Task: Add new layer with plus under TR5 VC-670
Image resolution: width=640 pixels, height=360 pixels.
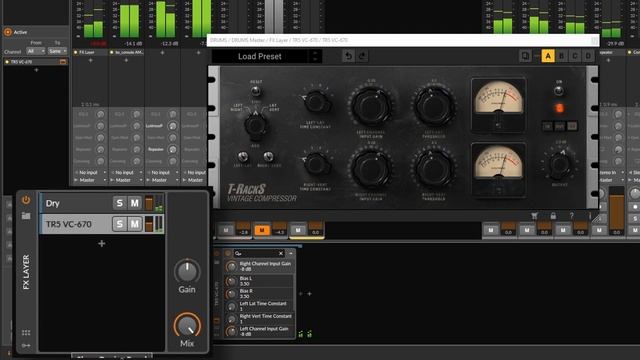Action: [102, 244]
